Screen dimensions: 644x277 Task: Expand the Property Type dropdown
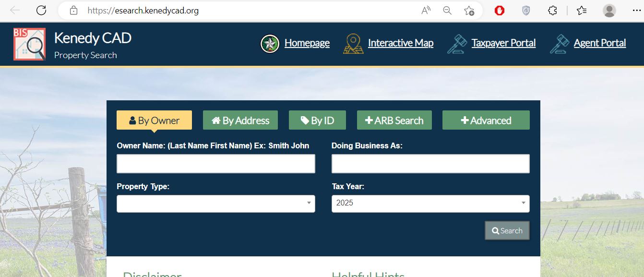tap(215, 204)
